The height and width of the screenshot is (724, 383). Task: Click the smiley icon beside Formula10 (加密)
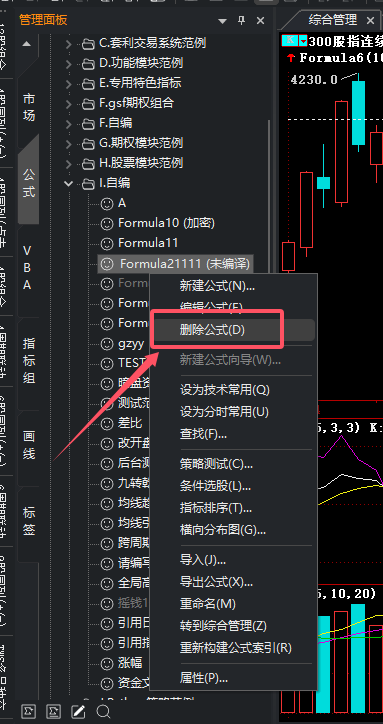[107, 223]
